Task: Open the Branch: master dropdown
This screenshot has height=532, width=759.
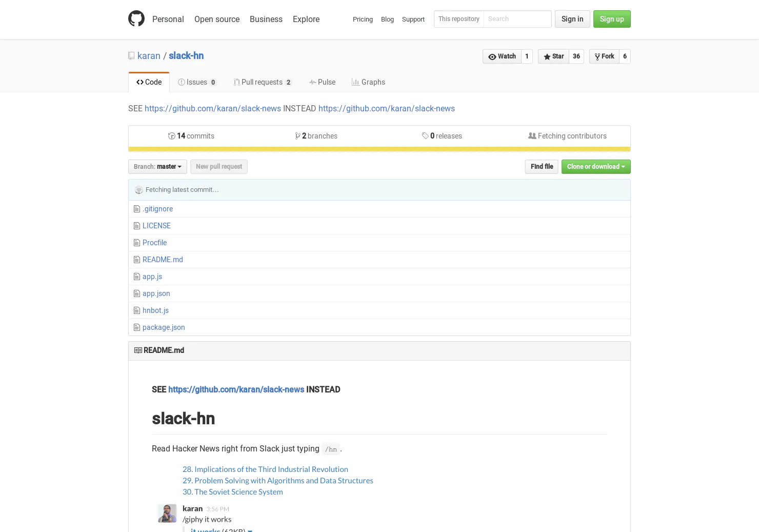Action: click(157, 167)
